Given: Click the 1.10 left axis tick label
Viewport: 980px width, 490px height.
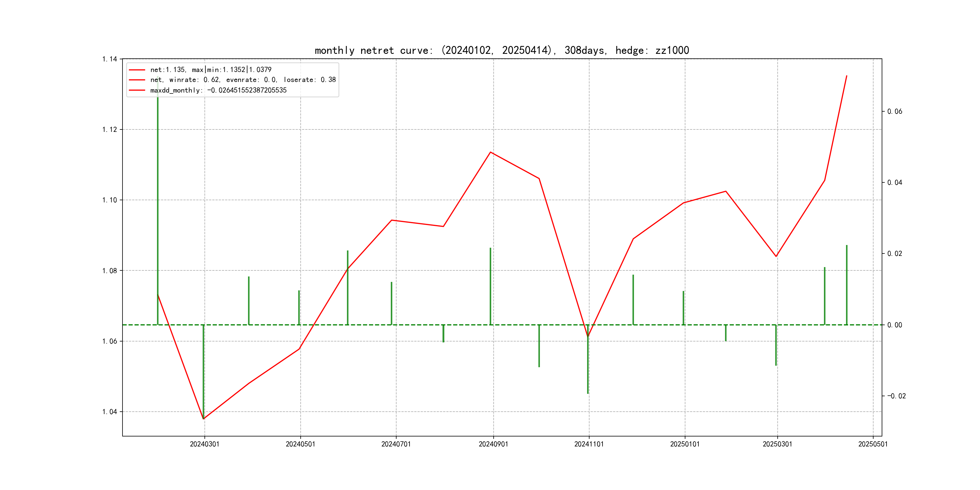Looking at the screenshot, I should [109, 200].
